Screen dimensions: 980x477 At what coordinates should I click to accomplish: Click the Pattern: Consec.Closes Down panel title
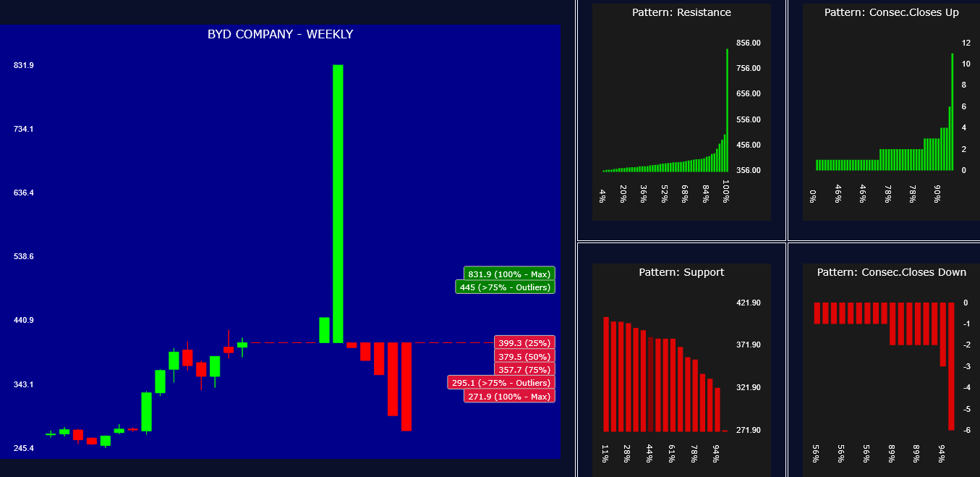point(892,272)
